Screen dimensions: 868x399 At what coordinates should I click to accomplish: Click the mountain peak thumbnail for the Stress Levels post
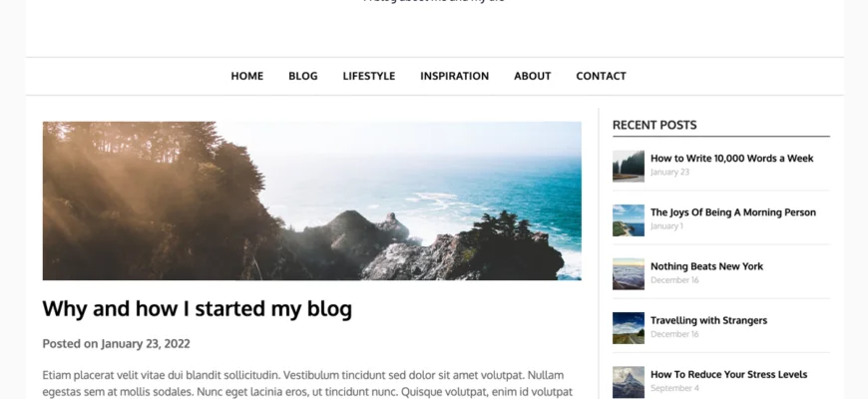[x=629, y=382]
